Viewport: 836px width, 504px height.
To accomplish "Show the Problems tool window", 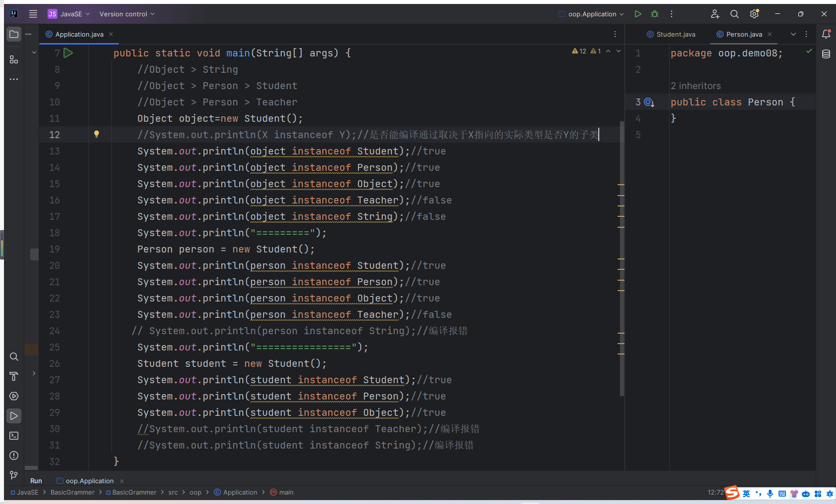I will [14, 455].
